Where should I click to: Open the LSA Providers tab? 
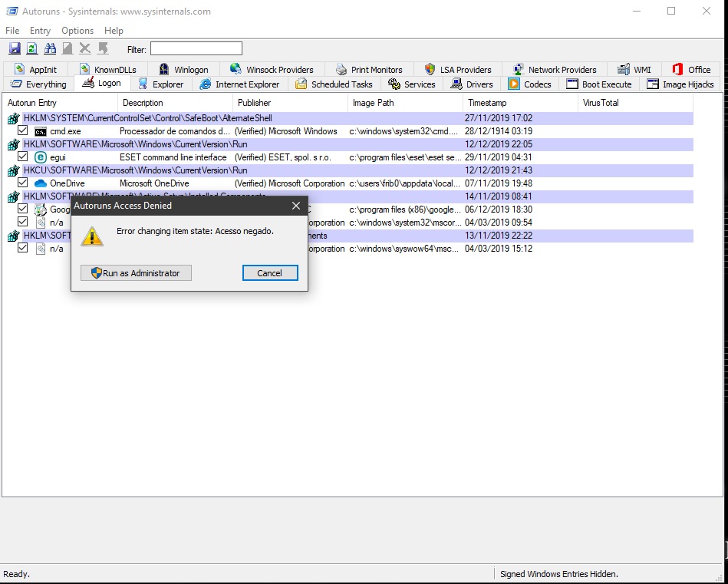click(x=458, y=70)
